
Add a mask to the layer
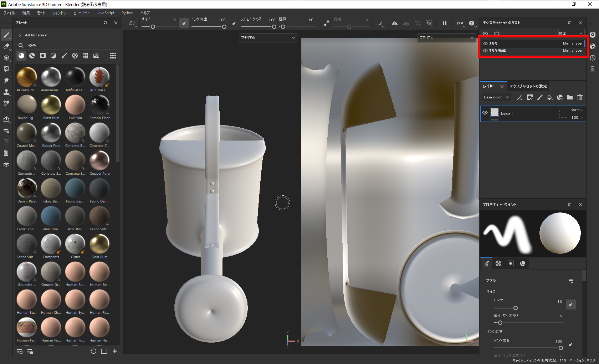click(x=530, y=97)
